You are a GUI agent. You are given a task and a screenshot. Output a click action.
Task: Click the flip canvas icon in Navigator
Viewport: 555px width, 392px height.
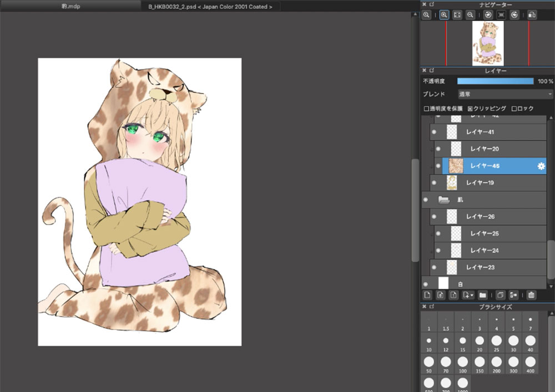[x=532, y=16]
